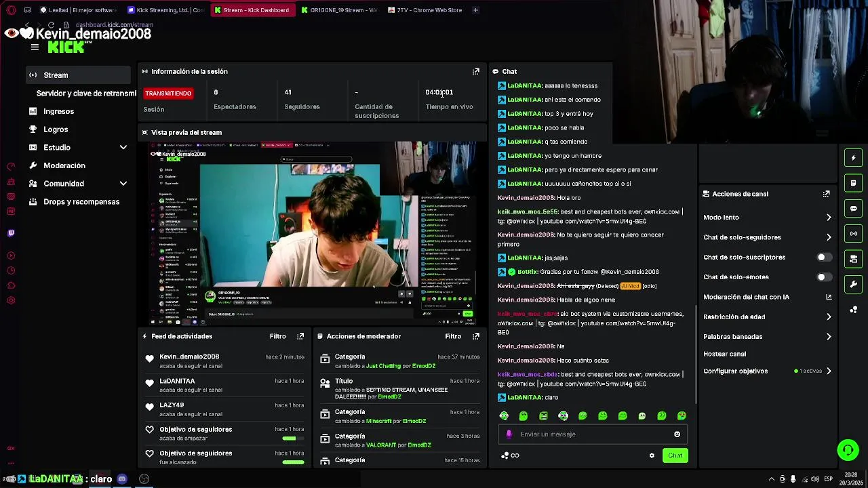Viewport: 868px width, 488px height.
Task: Open the emoji picker in message box
Action: 677,434
